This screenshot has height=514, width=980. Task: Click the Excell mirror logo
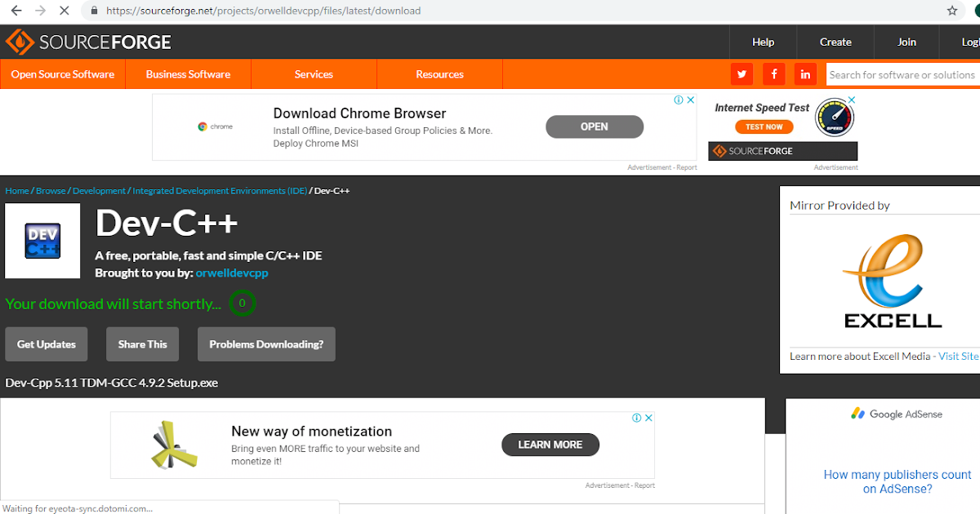click(893, 281)
